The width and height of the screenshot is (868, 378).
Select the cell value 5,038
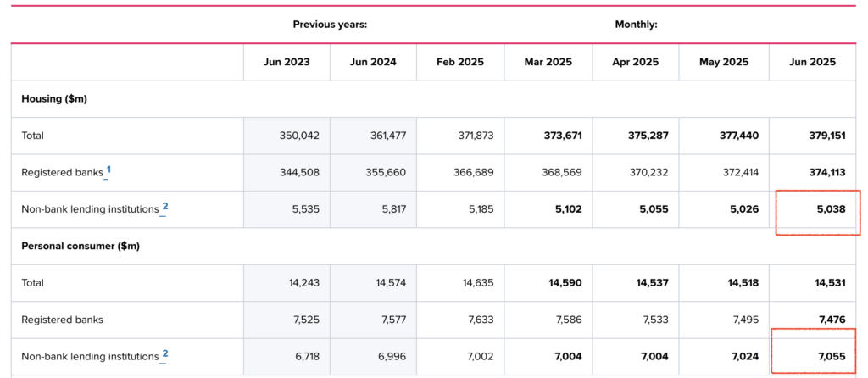[x=832, y=209]
